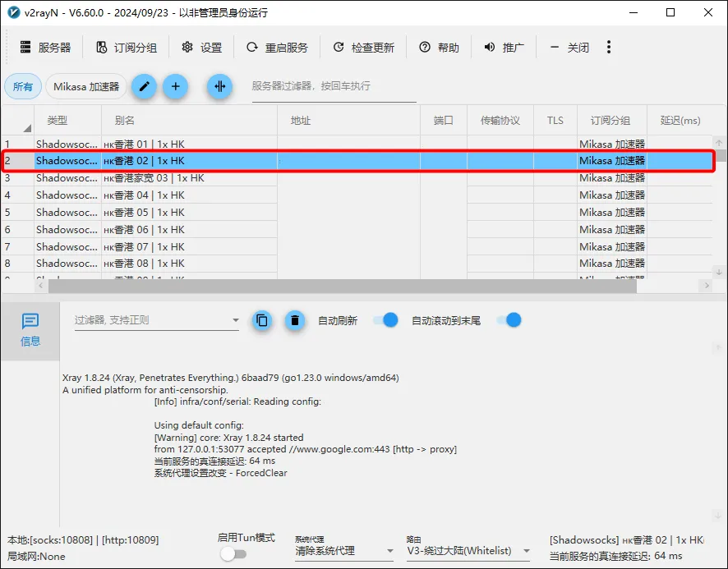Click the server list scroll-down arrow
The width and height of the screenshot is (728, 569).
pyautogui.click(x=719, y=272)
